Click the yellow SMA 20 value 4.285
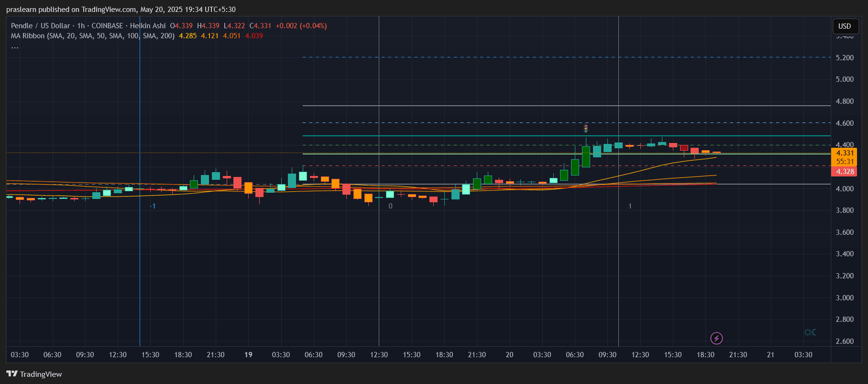The height and width of the screenshot is (384, 868). point(187,36)
